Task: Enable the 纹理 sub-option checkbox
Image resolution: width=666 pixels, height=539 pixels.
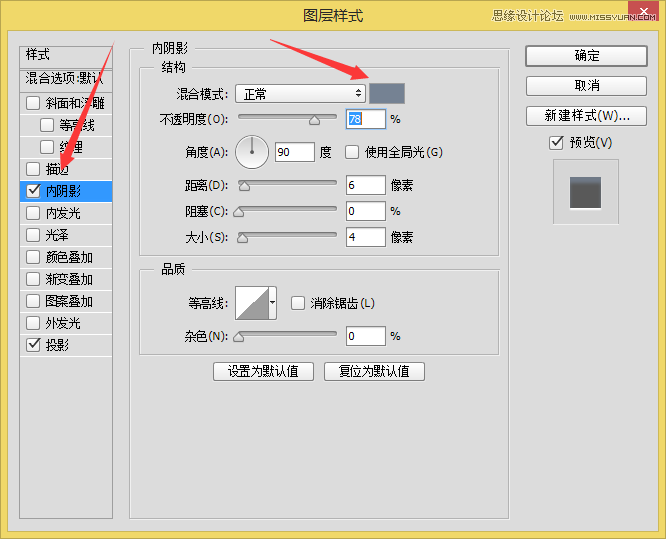Action: coord(47,147)
